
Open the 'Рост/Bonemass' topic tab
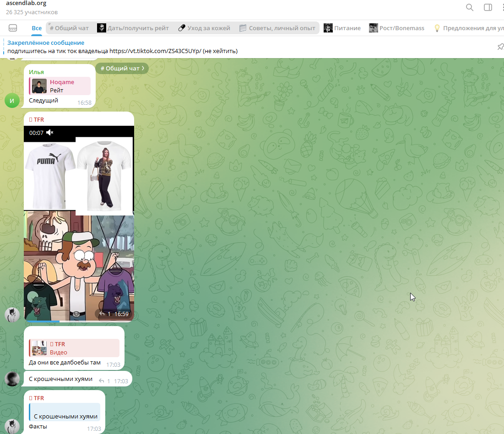pos(396,28)
